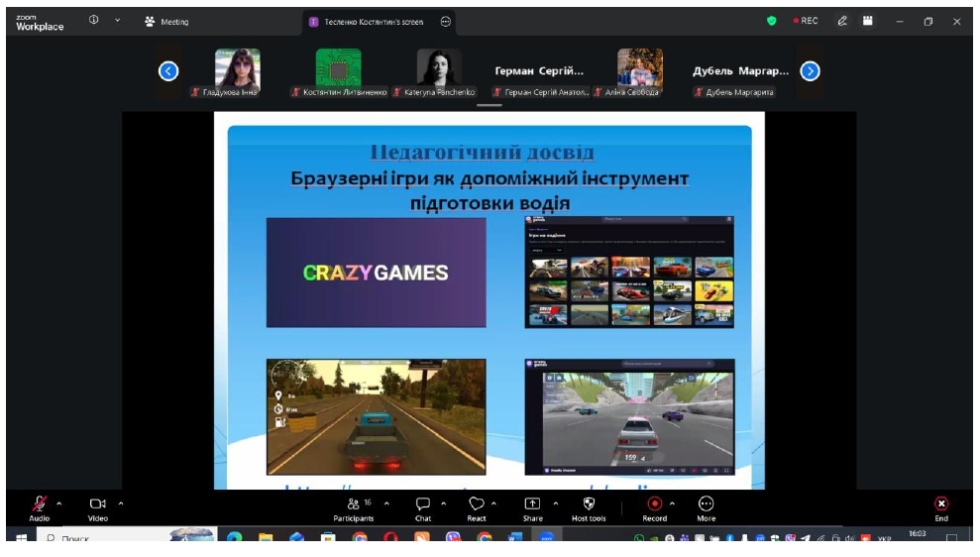
Task: Expand the Share options chevron
Action: (555, 503)
